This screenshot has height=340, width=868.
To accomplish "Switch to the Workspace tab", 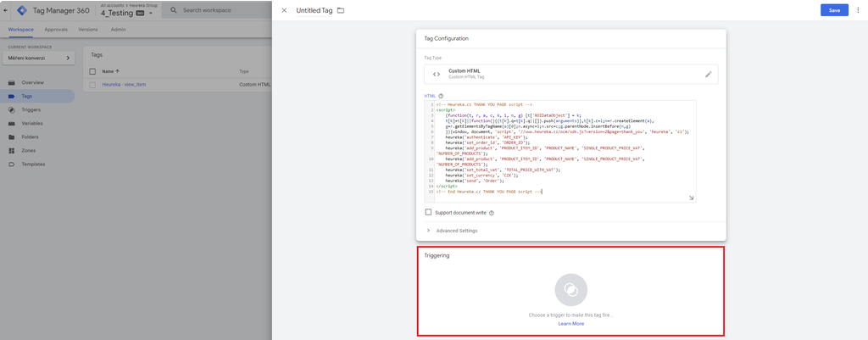I will [21, 30].
